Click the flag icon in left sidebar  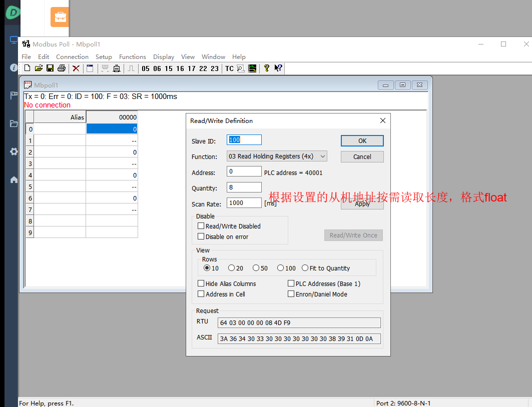[x=14, y=95]
